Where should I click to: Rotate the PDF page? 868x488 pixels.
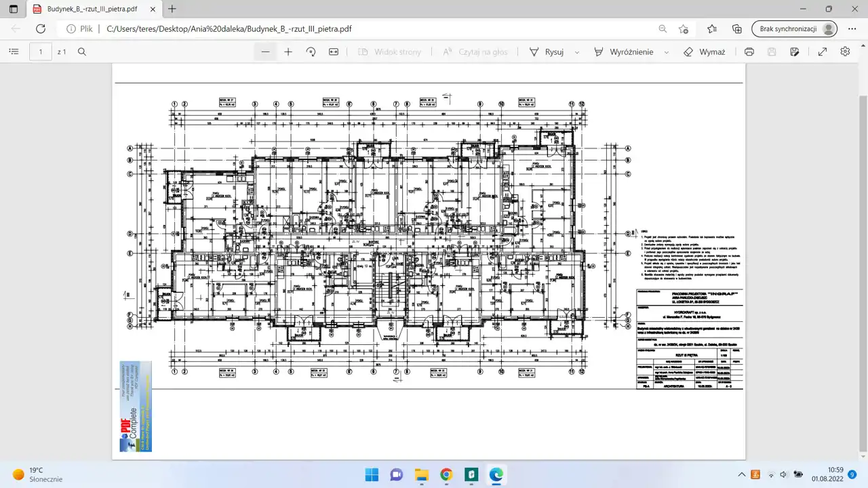311,52
